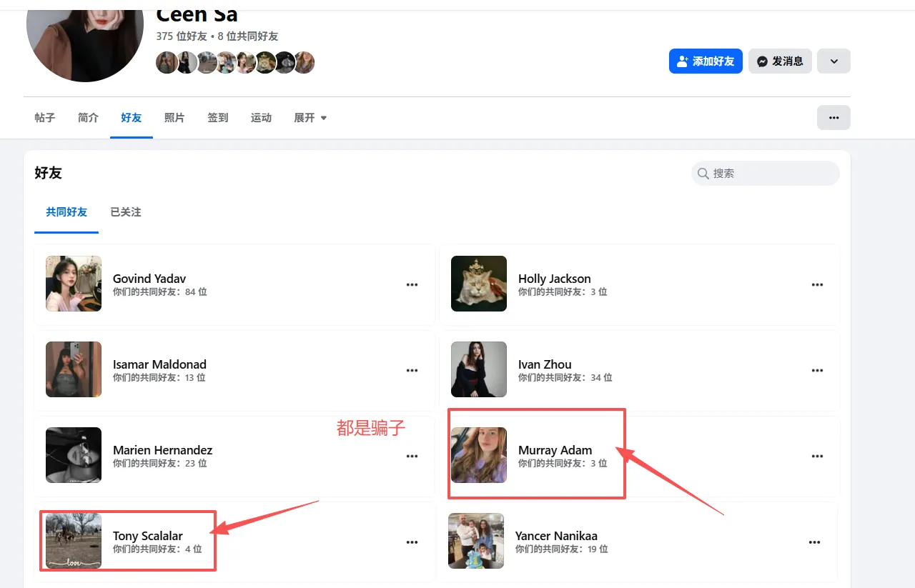The image size is (915, 588).
Task: Open the ellipsis menu next to Tony Scalalar
Action: [x=412, y=542]
